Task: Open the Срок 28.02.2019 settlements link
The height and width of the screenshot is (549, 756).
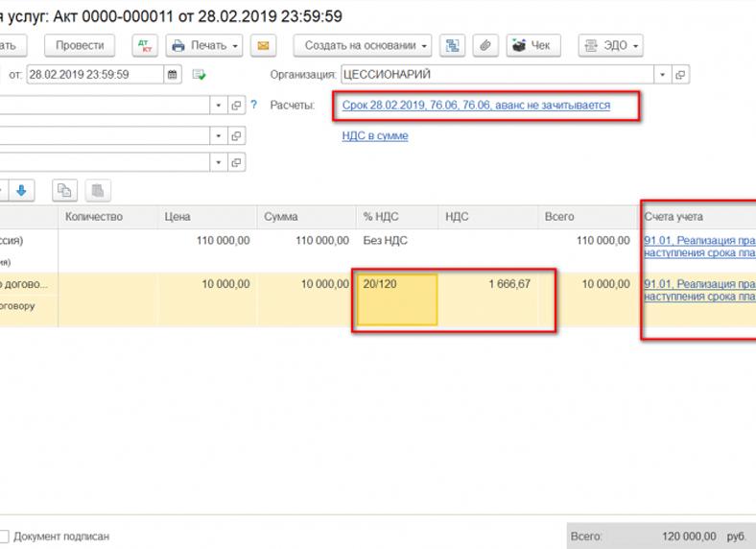Action: pyautogui.click(x=476, y=106)
